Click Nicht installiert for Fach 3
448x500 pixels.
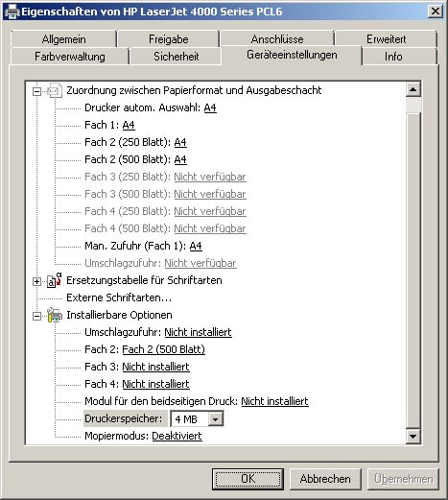[x=155, y=367]
